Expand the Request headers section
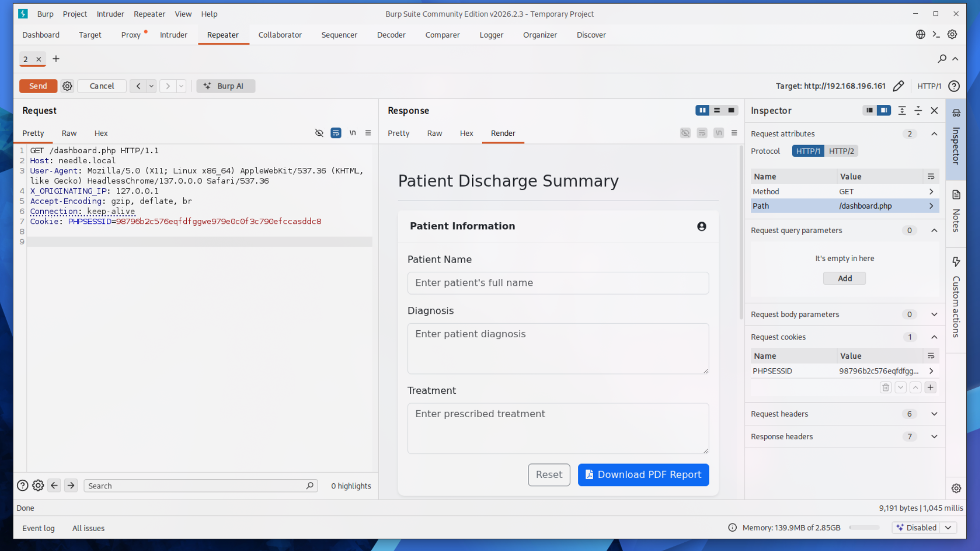This screenshot has width=980, height=551. (x=934, y=414)
